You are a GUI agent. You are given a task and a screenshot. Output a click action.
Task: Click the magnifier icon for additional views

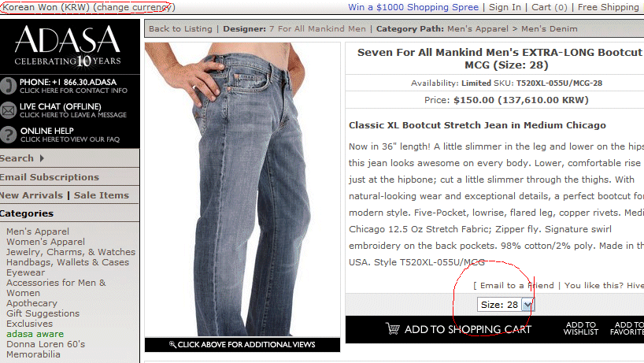pos(172,344)
